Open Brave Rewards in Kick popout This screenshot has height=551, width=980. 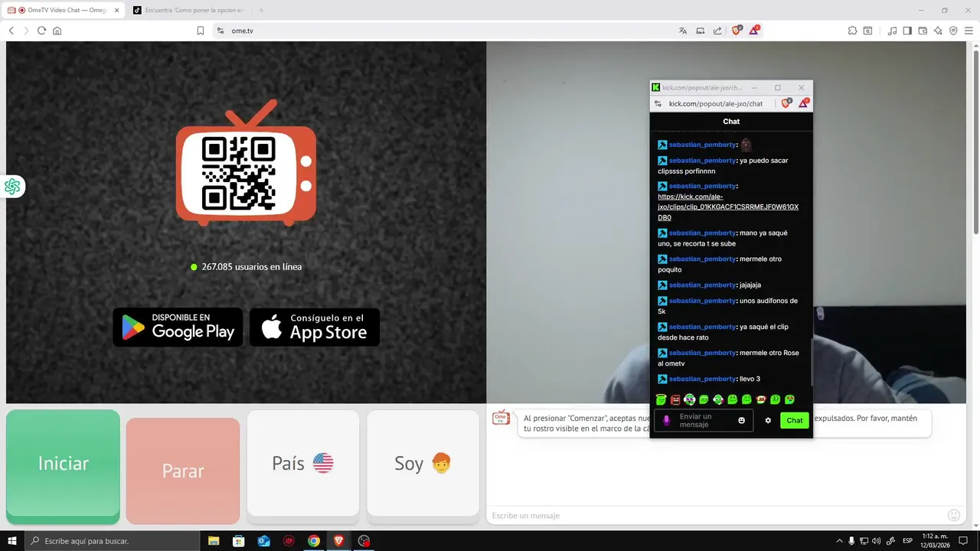coord(804,103)
